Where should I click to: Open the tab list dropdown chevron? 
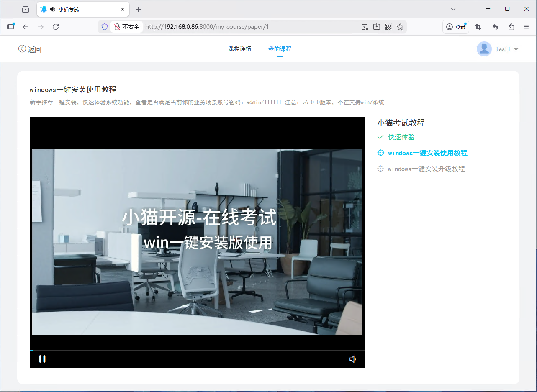coord(453,9)
